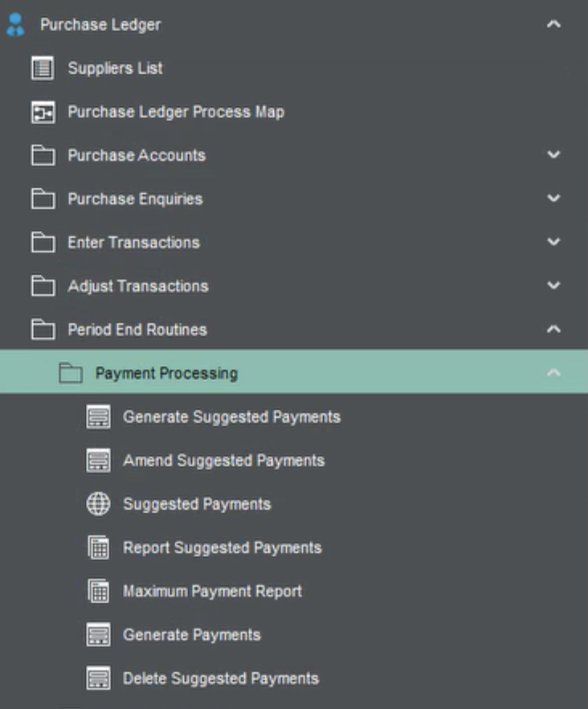This screenshot has width=588, height=709.
Task: Select the Payment Processing folder label
Action: [166, 373]
